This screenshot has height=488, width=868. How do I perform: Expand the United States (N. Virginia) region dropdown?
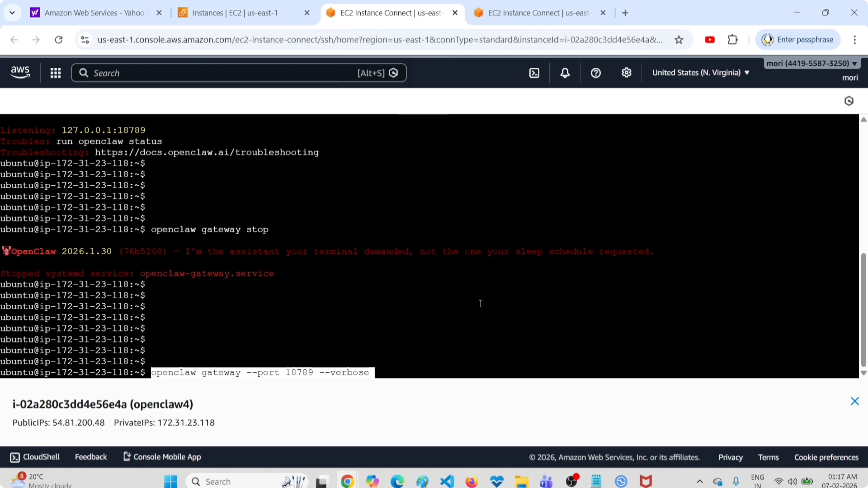point(700,73)
